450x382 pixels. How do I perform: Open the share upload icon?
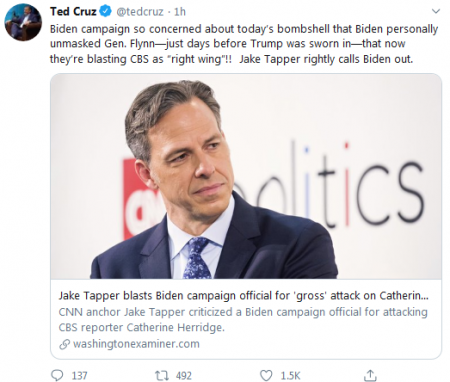(x=370, y=375)
